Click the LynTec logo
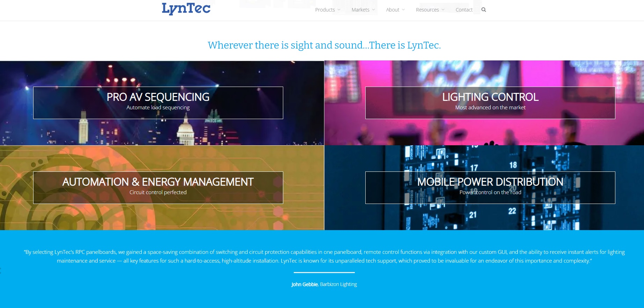The width and height of the screenshot is (644, 308). click(x=186, y=9)
